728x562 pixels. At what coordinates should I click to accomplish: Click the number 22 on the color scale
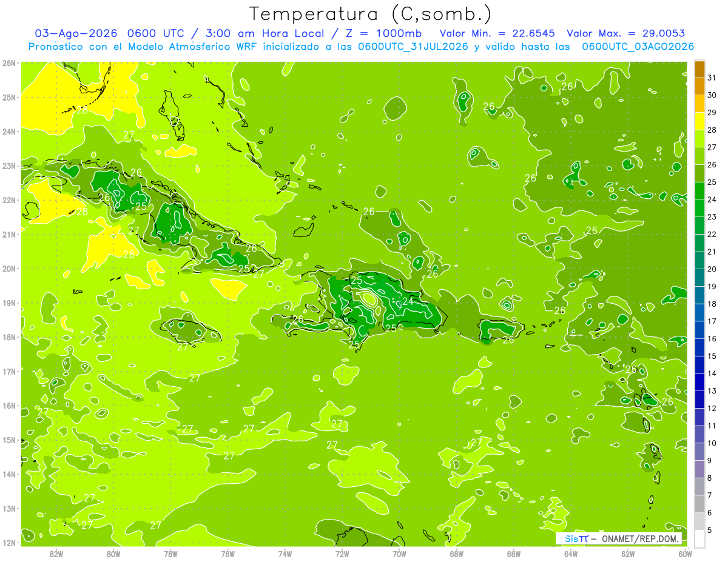(x=712, y=235)
